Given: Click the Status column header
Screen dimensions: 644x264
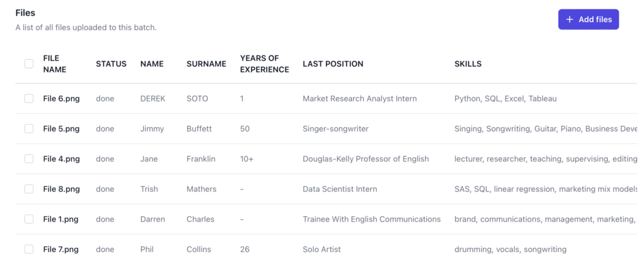Looking at the screenshot, I should 111,64.
